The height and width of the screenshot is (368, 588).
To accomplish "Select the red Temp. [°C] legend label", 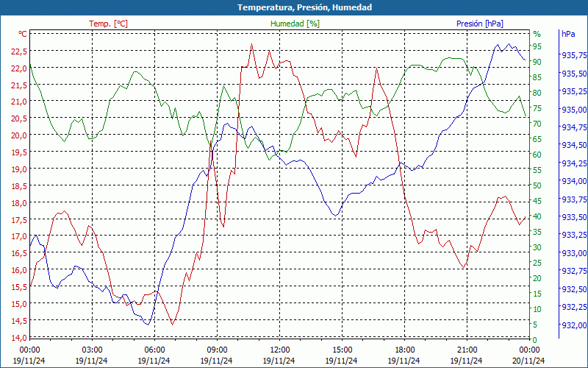I will pos(108,24).
